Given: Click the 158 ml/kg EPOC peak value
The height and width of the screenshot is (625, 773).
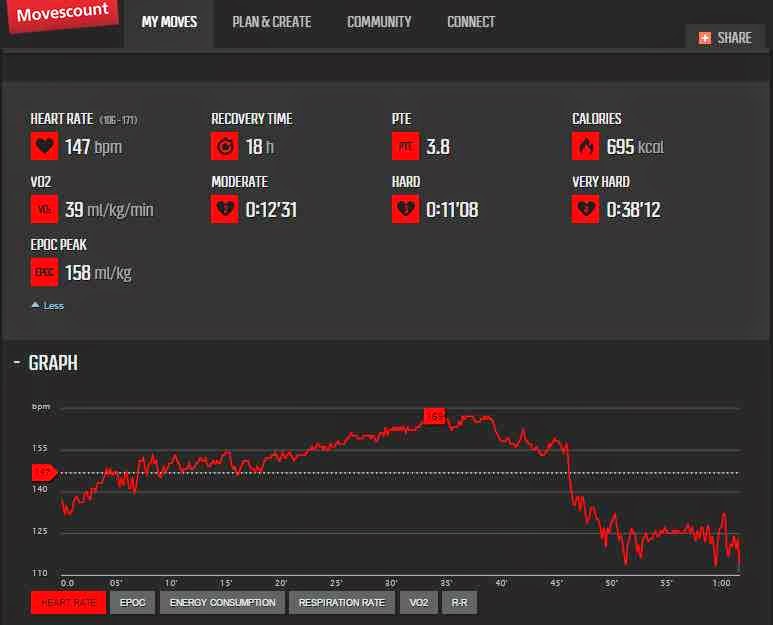Looking at the screenshot, I should tap(98, 273).
